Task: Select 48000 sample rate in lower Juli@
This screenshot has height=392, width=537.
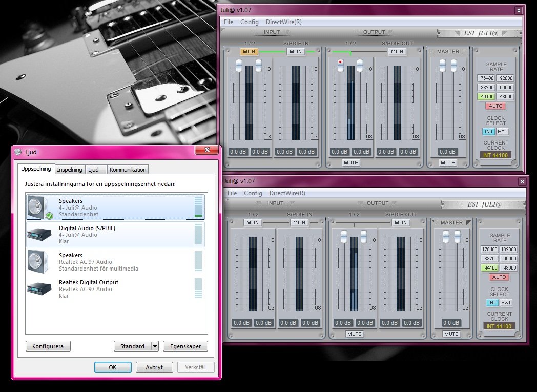Action: [x=509, y=267]
